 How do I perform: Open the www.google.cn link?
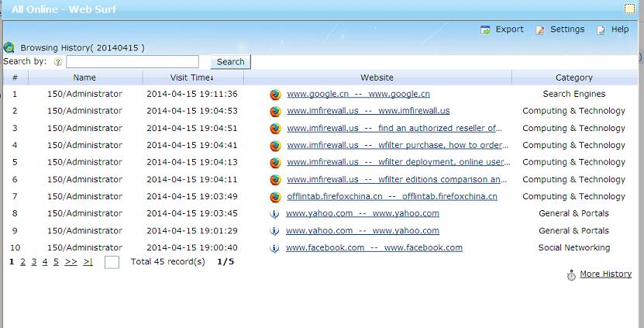359,94
